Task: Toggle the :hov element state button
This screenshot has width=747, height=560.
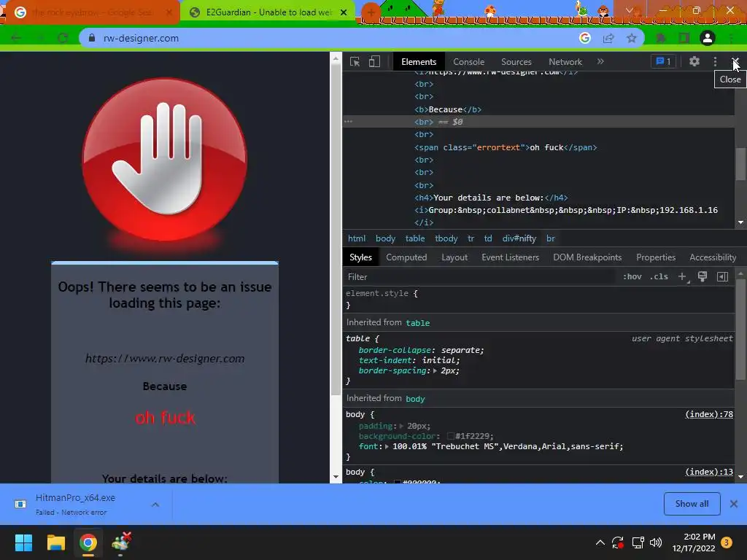Action: [x=632, y=276]
